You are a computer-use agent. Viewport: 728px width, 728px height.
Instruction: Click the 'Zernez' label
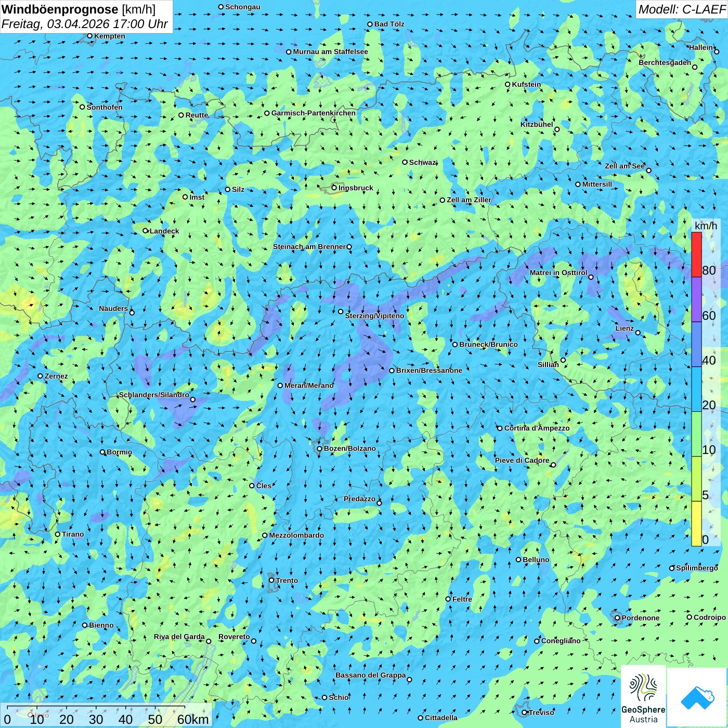[x=56, y=376]
